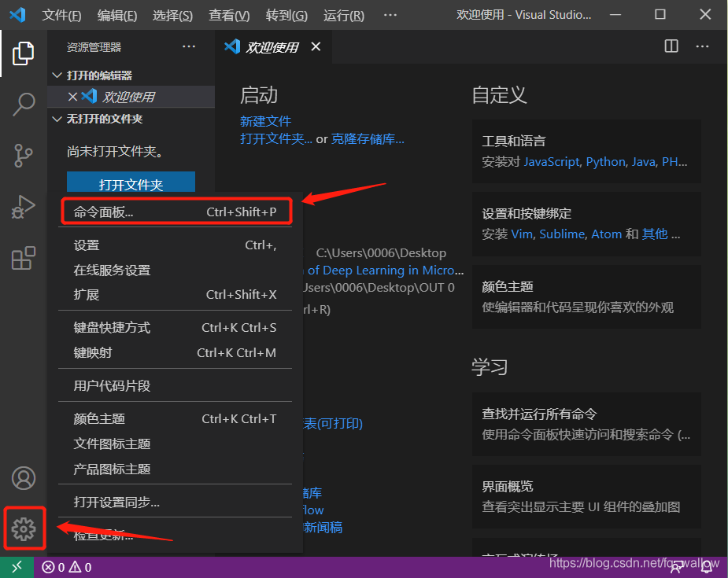This screenshot has width=728, height=578.
Task: Open the overflow menu in menu bar
Action: 390,15
